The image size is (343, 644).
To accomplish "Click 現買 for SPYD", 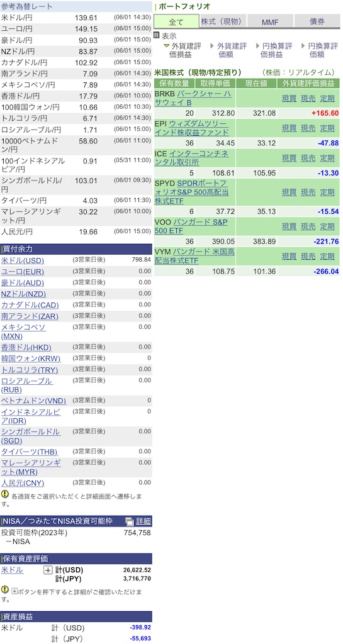I will pos(289,192).
